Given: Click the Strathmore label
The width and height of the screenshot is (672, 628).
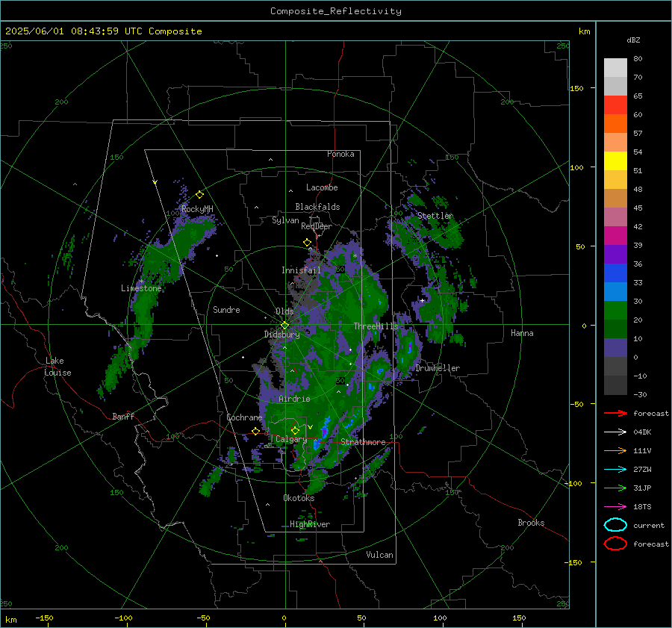Looking at the screenshot, I should (x=363, y=442).
